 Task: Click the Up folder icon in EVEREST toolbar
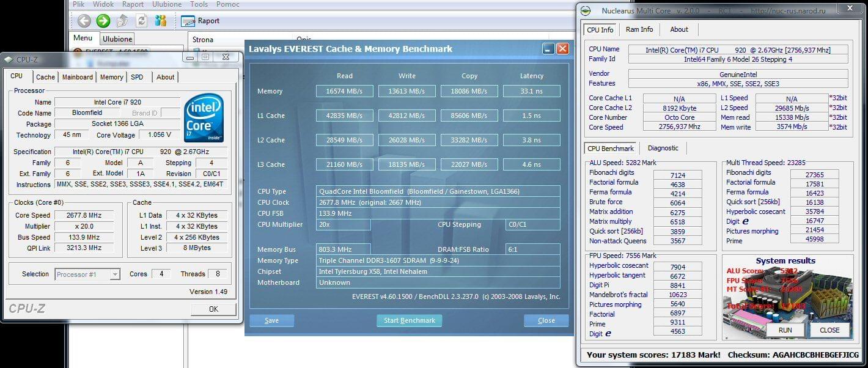coord(122,21)
